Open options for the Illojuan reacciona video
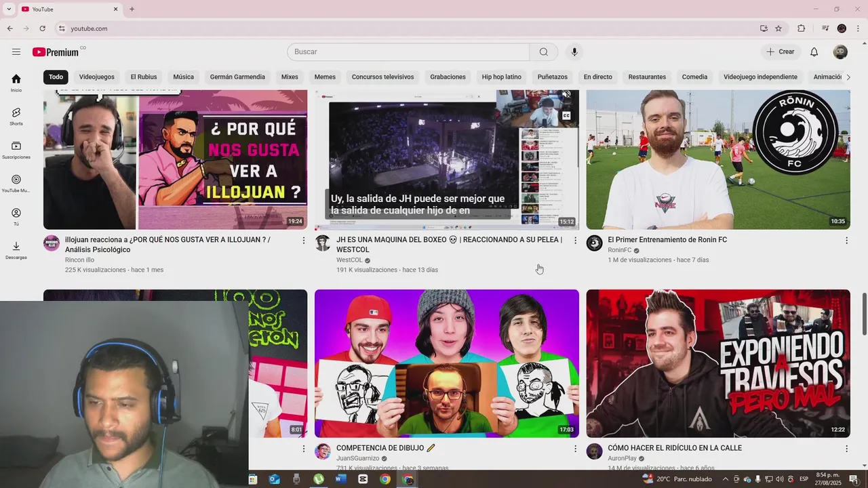 (303, 241)
